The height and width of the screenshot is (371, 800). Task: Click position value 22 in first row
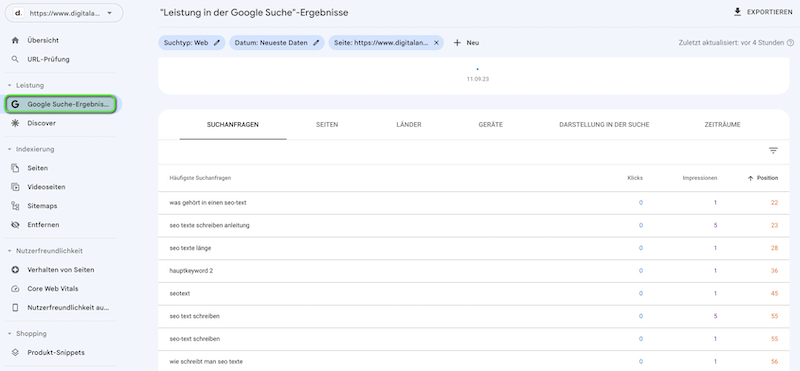click(x=774, y=203)
